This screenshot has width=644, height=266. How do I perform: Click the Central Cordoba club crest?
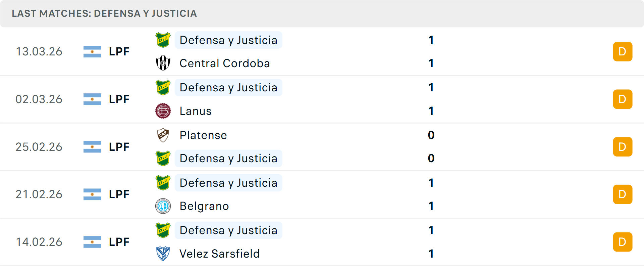point(163,63)
